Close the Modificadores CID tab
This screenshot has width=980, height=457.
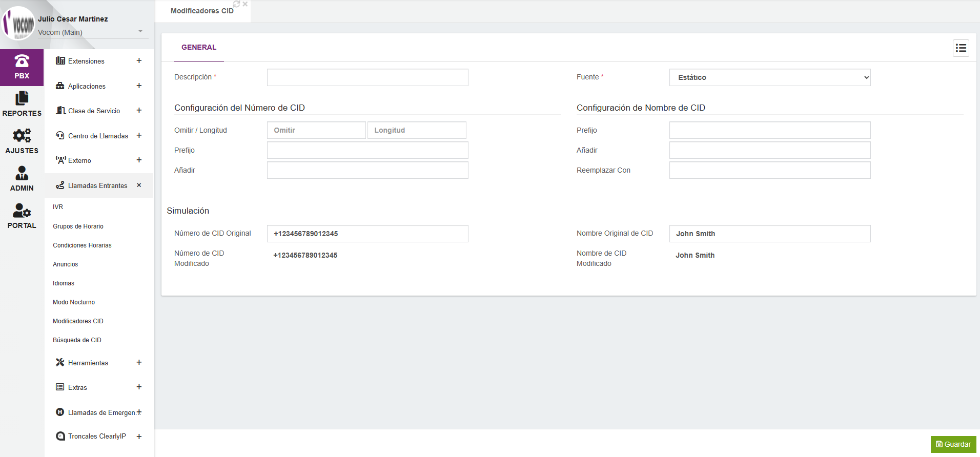pos(245,4)
